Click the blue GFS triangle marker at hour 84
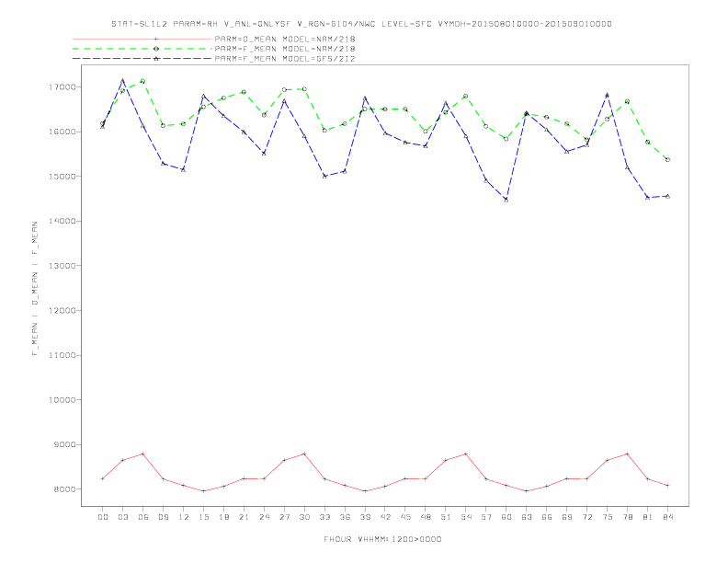 click(x=667, y=197)
